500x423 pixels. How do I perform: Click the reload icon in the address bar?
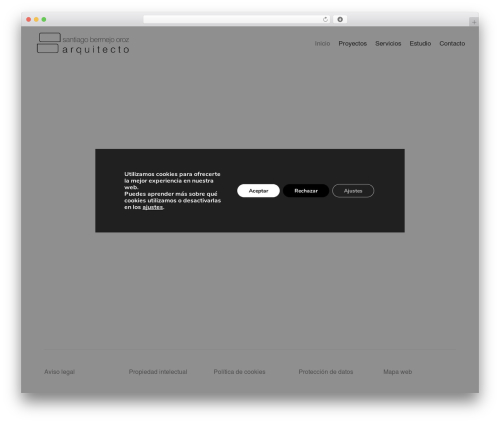point(325,20)
